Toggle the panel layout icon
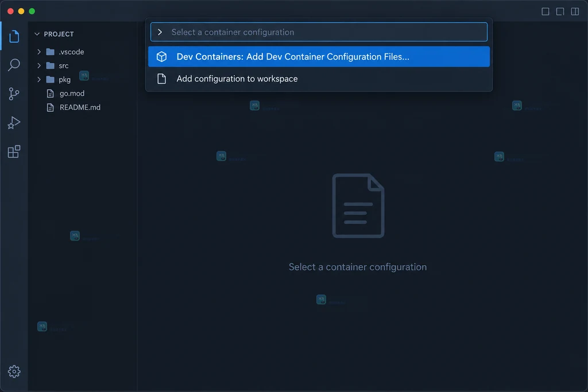Screen dimensions: 588x392 560,11
